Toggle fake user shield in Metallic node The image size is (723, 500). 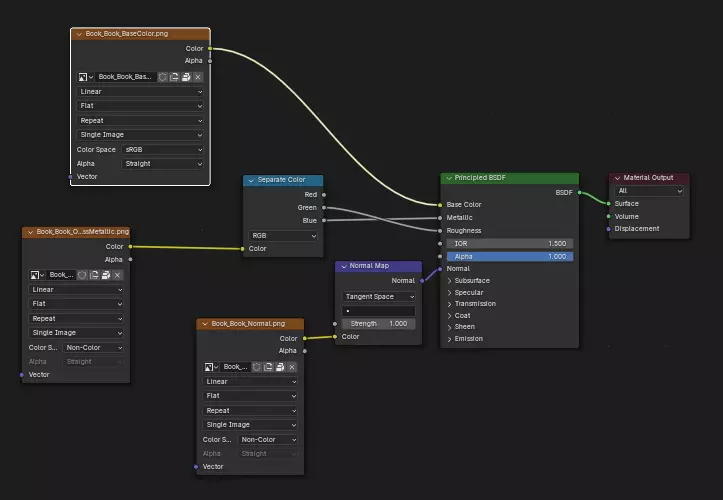82,275
